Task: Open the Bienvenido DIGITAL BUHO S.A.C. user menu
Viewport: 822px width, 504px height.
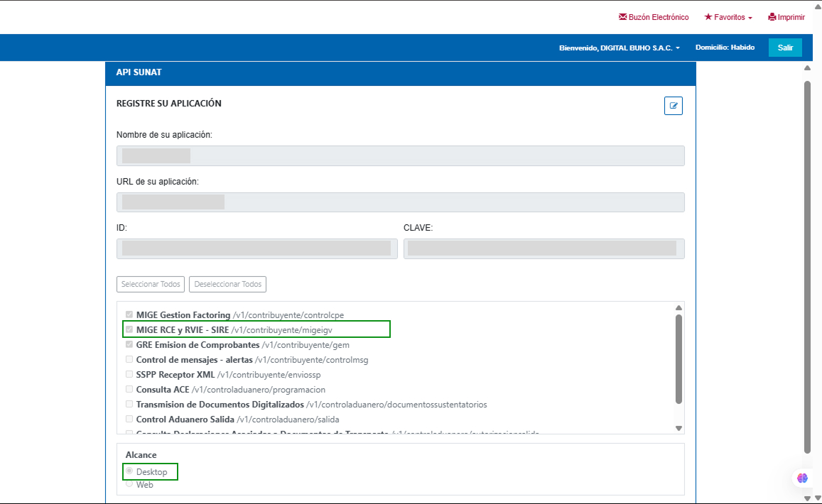Action: point(620,48)
